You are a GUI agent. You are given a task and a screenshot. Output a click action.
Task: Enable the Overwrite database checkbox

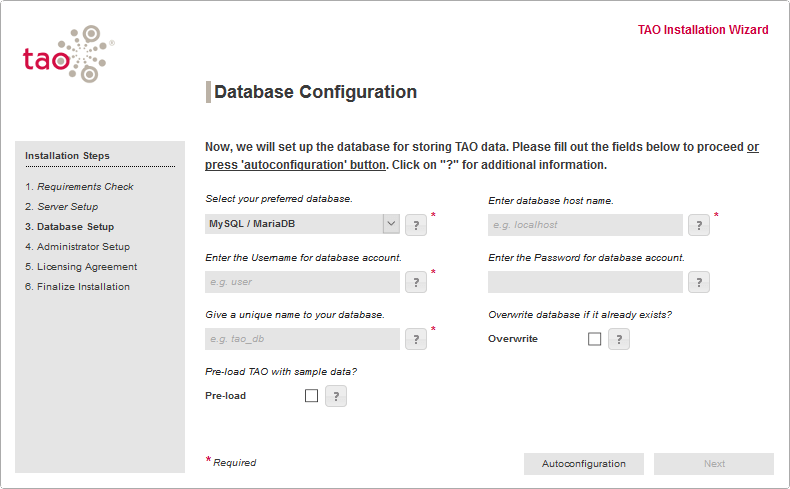pos(595,339)
